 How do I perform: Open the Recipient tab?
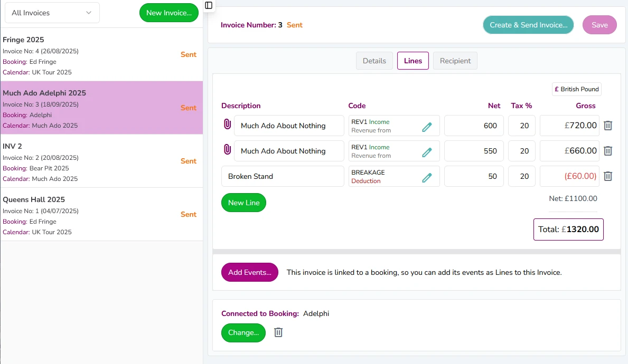point(455,60)
